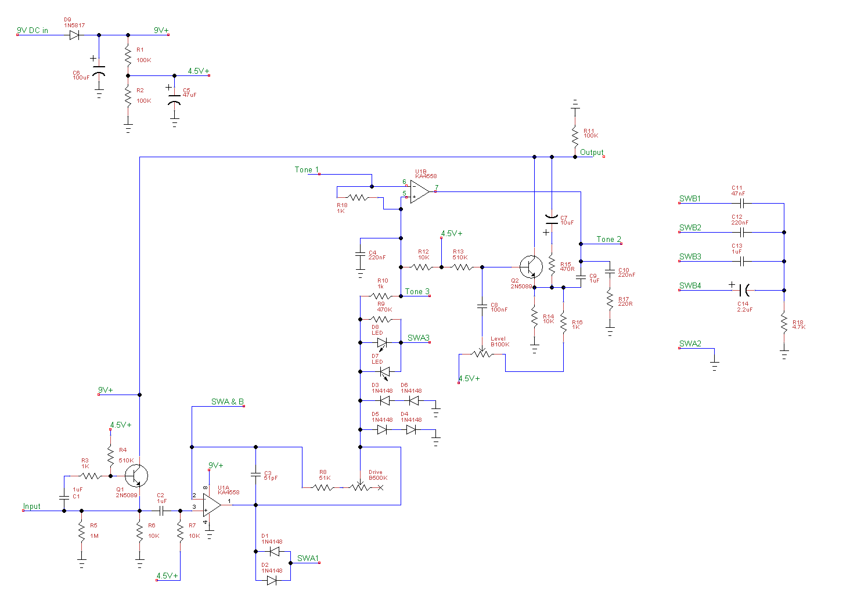868x615 pixels.
Task: Click the Q1 2N5089 transistor symbol
Action: (x=137, y=476)
